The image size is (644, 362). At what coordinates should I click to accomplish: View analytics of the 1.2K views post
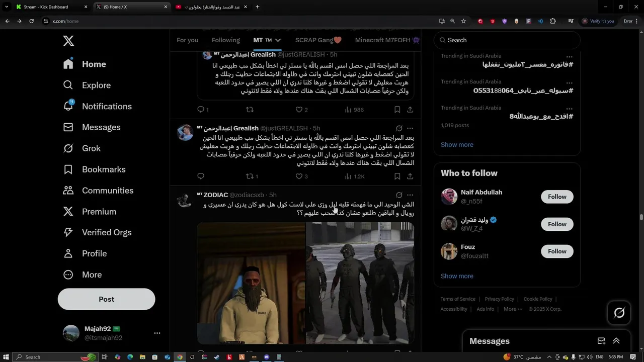[x=354, y=176]
